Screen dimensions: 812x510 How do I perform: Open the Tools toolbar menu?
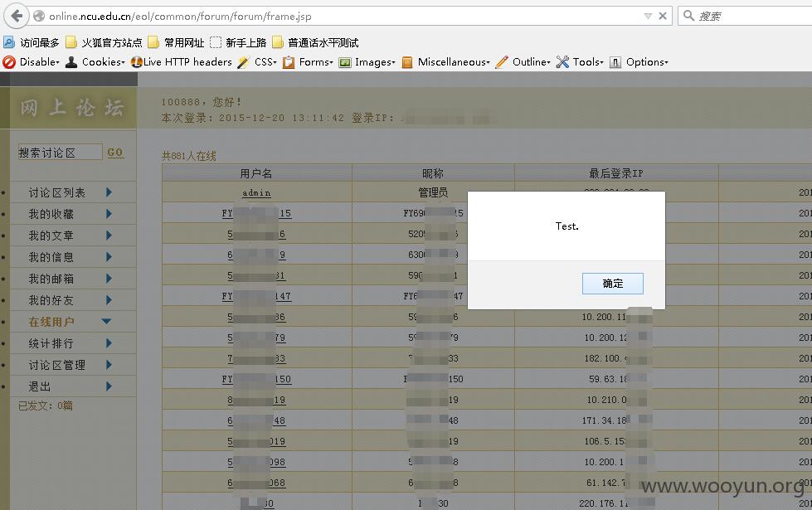click(580, 62)
